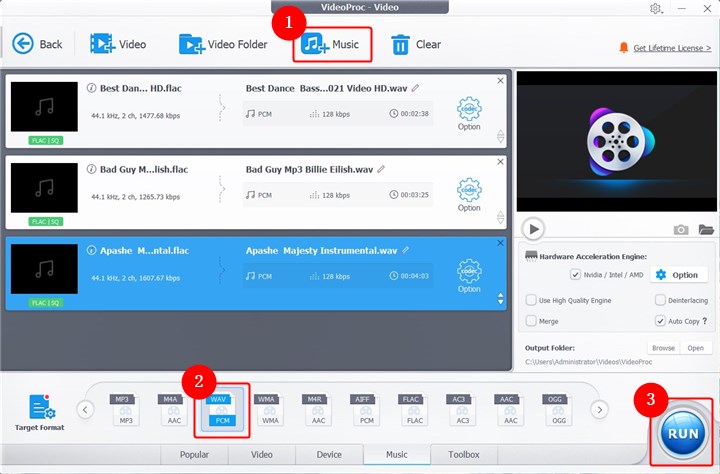Viewport: 720px width, 474px height.
Task: Add a Video Folder
Action: (223, 44)
